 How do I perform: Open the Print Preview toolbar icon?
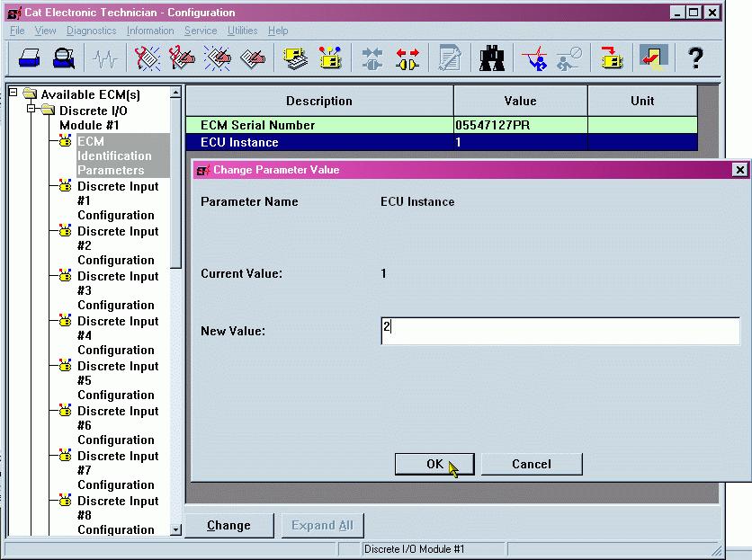(63, 58)
